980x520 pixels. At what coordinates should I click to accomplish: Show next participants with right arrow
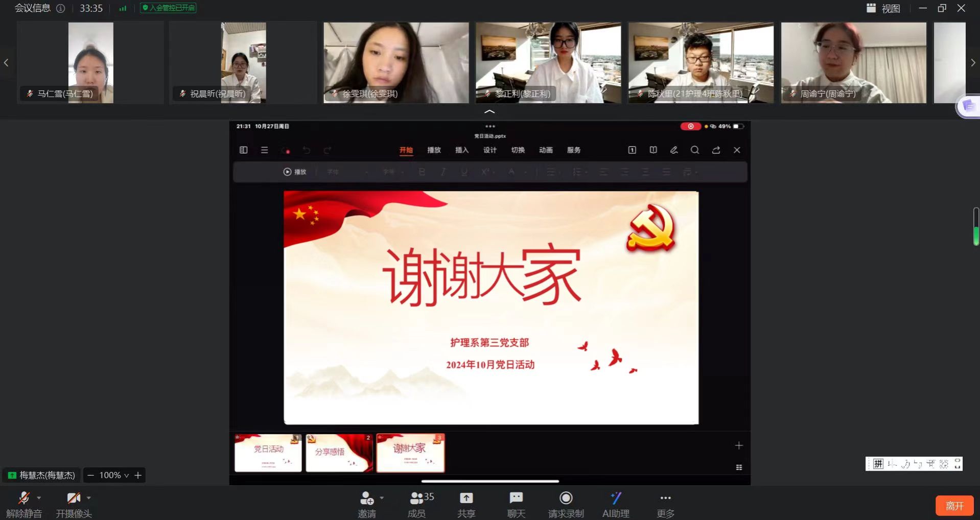973,63
